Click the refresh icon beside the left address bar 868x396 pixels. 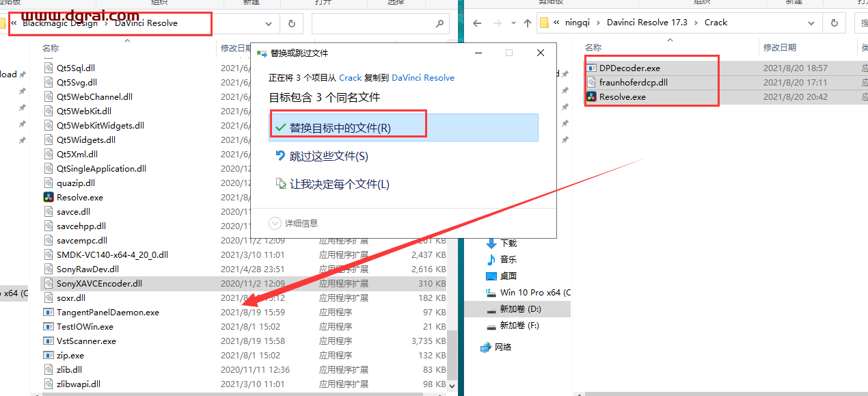292,23
